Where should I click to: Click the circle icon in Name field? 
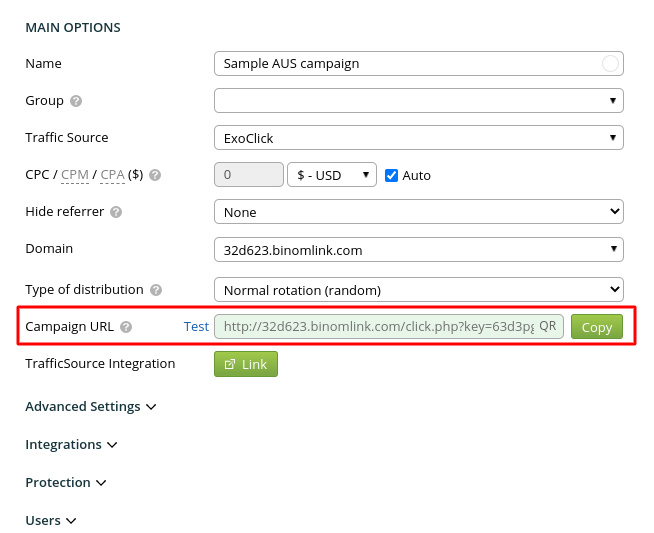[610, 64]
